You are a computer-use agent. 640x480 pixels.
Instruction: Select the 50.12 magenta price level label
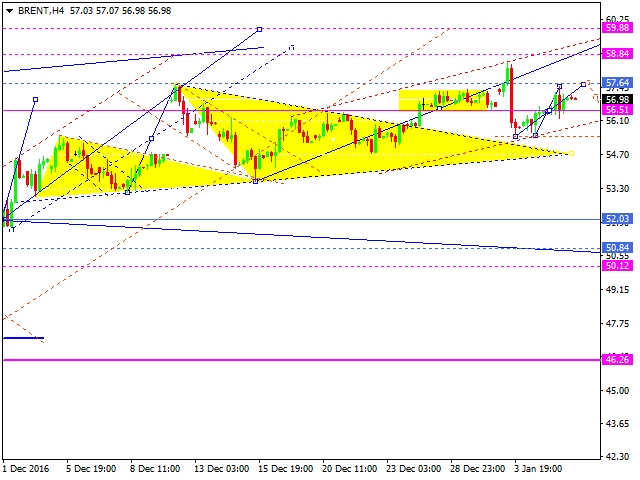pos(618,266)
